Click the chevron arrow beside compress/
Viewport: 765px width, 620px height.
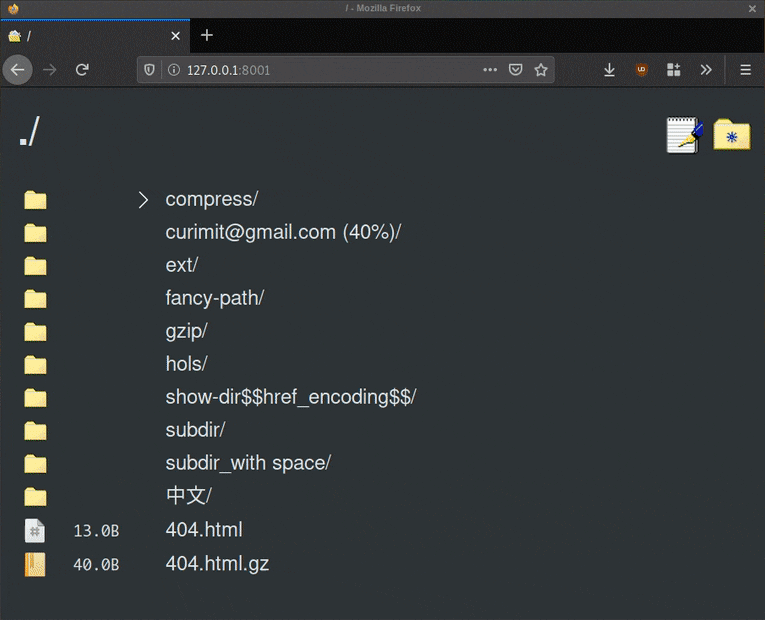[143, 200]
